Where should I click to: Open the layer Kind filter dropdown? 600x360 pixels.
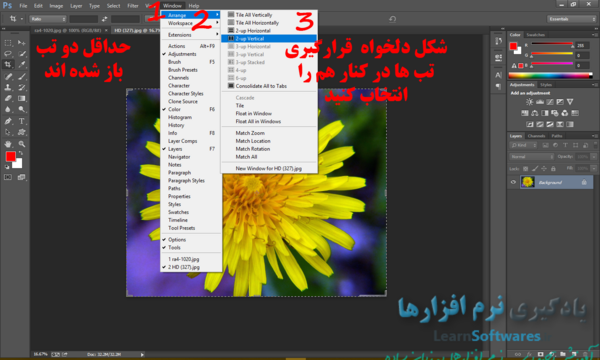click(523, 145)
